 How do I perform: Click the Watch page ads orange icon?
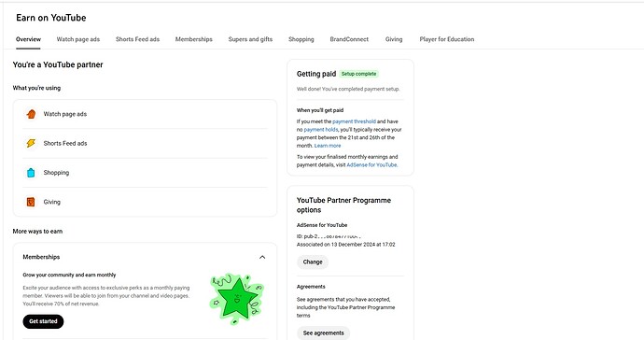(31, 114)
